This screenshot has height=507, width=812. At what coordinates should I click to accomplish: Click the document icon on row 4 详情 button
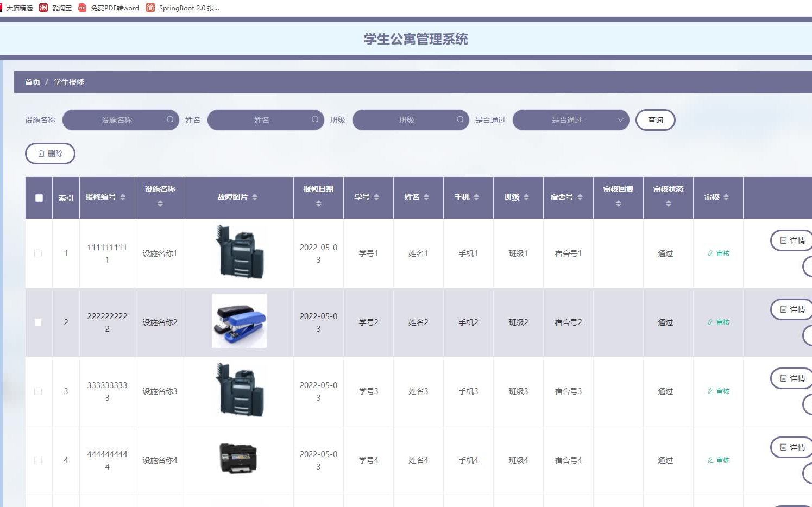pyautogui.click(x=784, y=447)
